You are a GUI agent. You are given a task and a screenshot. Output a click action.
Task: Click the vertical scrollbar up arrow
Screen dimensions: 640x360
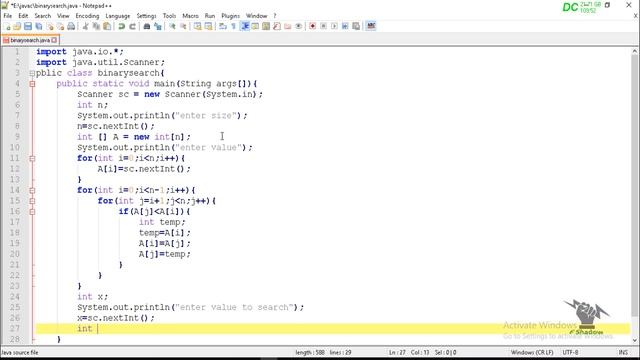pos(635,51)
